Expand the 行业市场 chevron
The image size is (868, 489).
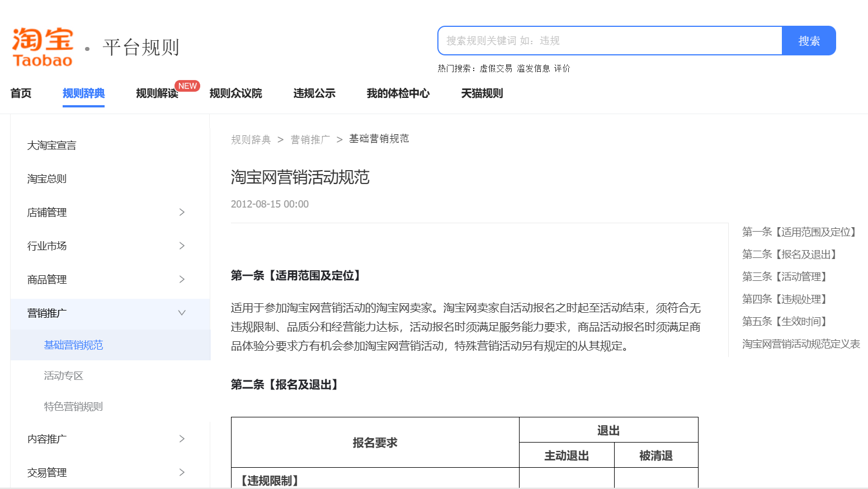pyautogui.click(x=182, y=246)
